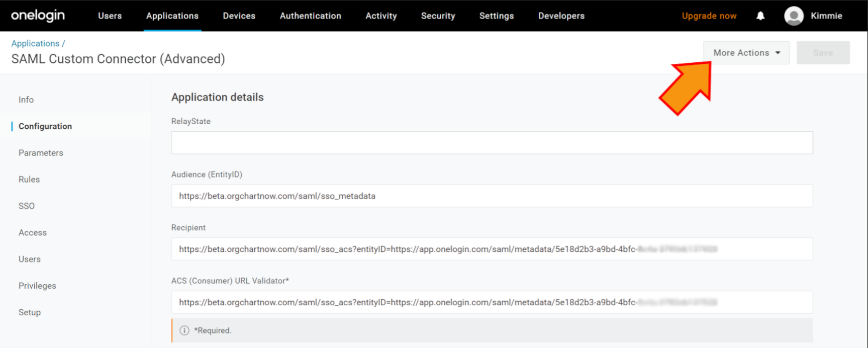Click the user avatar icon
The width and height of the screenshot is (868, 348).
[794, 16]
